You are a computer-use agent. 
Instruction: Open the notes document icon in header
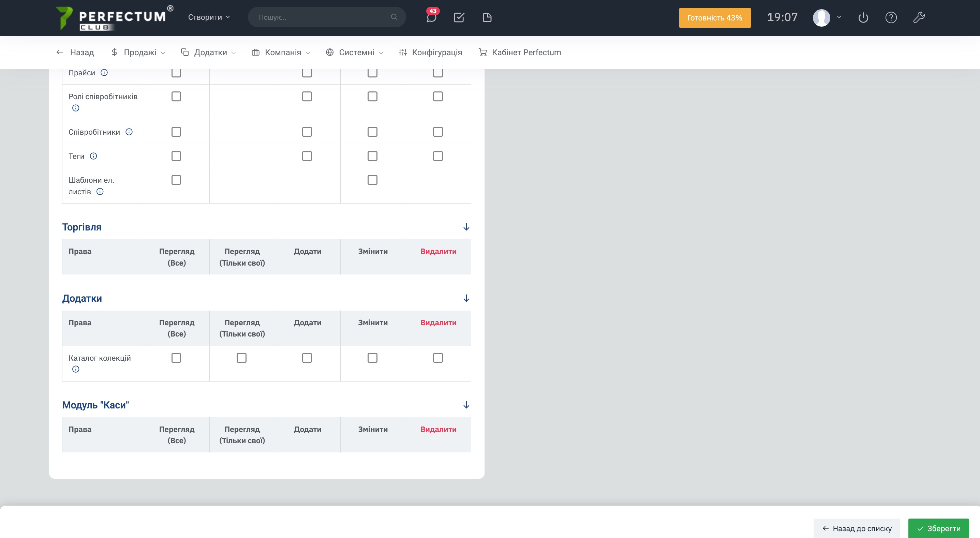pos(487,17)
